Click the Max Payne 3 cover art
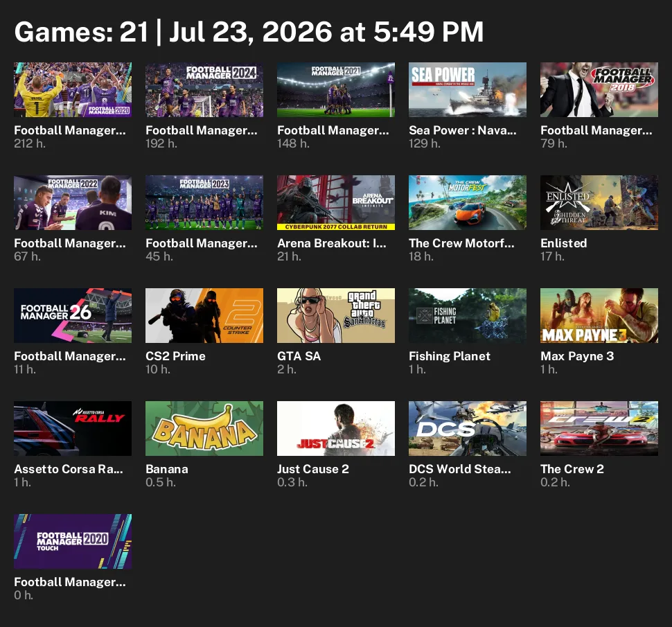This screenshot has width=672, height=627. coord(599,315)
